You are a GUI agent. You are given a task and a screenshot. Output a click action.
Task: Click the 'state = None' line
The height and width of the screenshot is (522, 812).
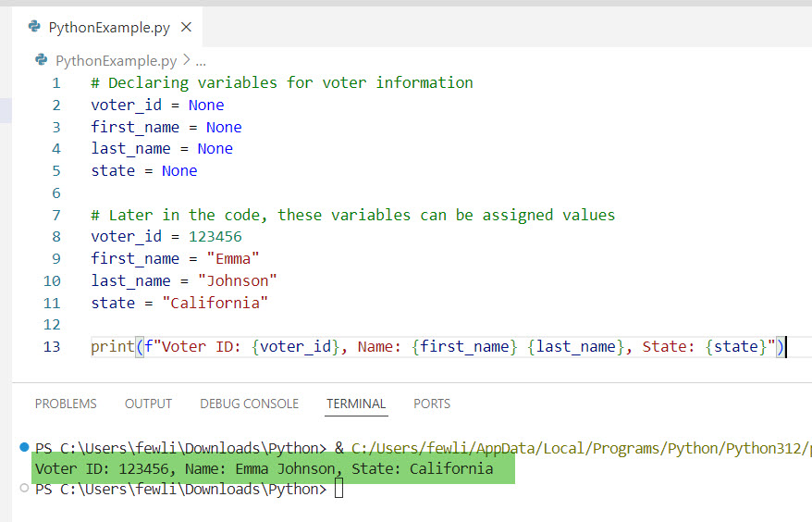144,171
